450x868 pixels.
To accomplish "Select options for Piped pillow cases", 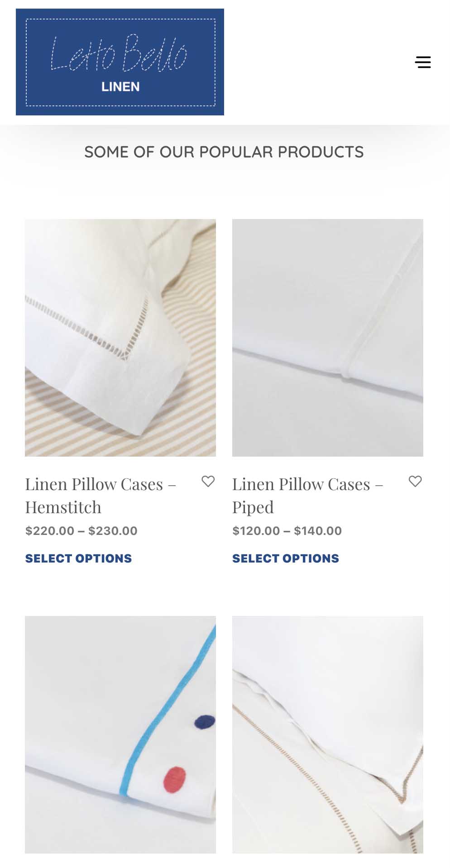I will 286,558.
